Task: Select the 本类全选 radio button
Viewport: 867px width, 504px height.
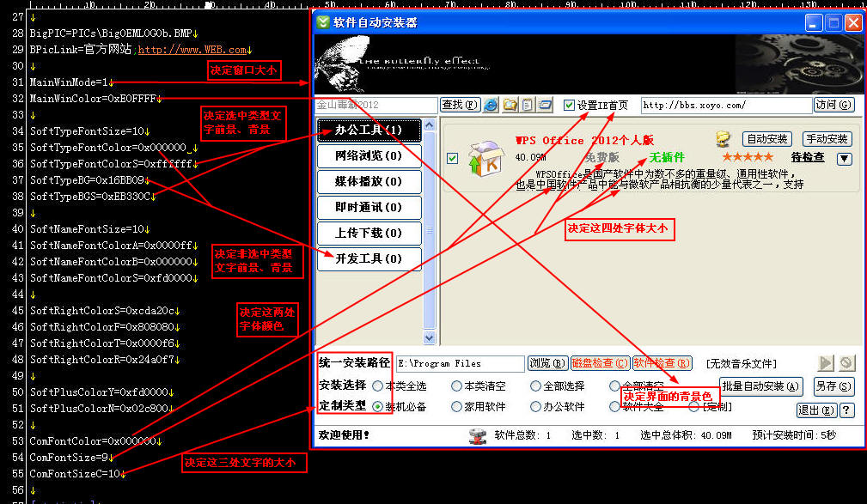Action: click(x=377, y=386)
